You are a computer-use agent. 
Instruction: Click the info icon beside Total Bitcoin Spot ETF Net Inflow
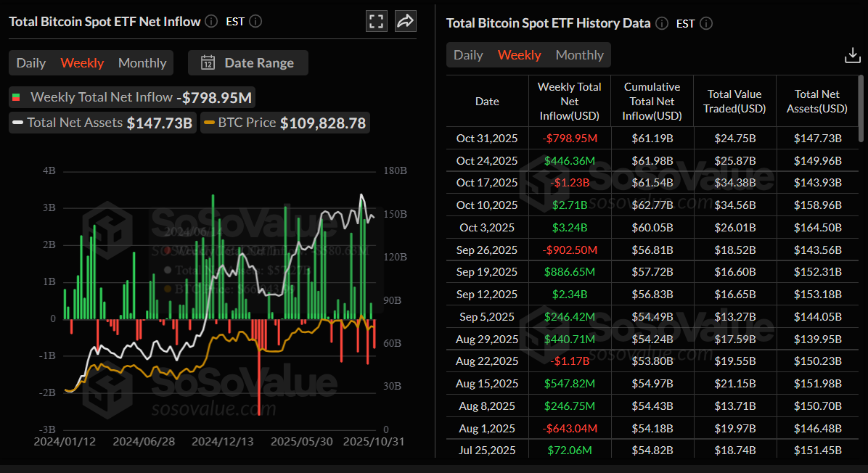click(210, 21)
